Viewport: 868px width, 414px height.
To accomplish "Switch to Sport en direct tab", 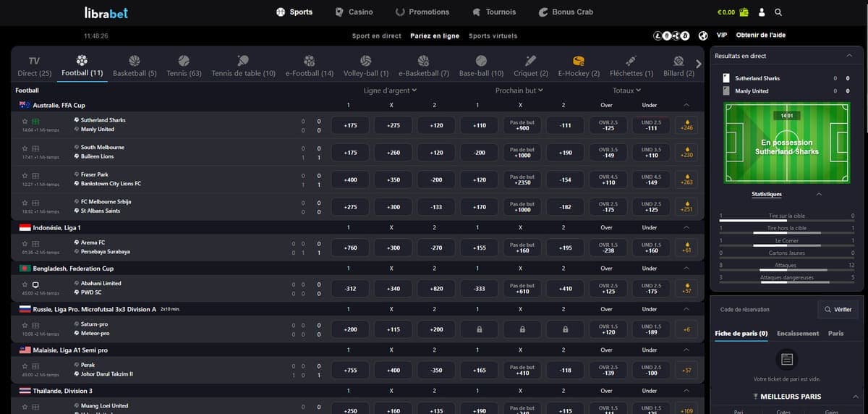I will click(377, 35).
